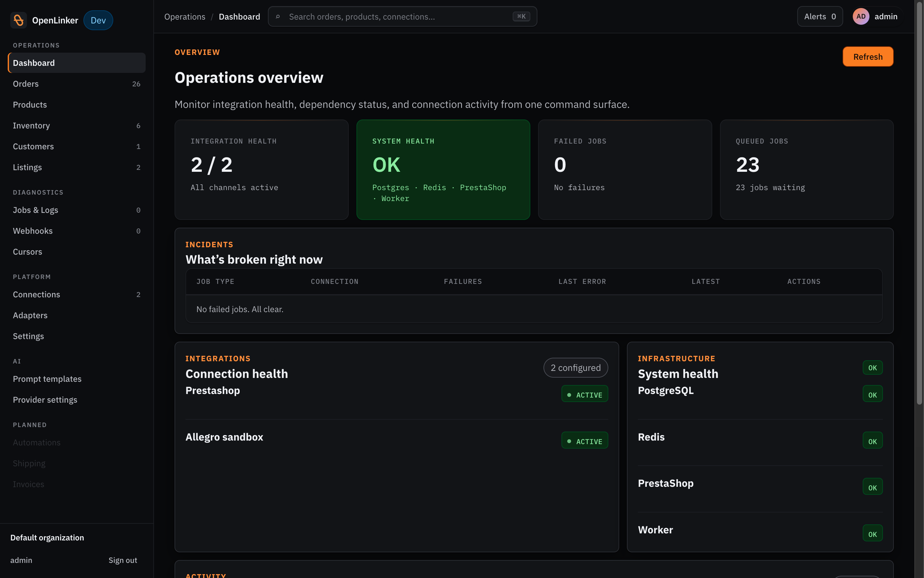Click 'No failed jobs. All clear.' text
924x578 pixels.
tap(240, 309)
